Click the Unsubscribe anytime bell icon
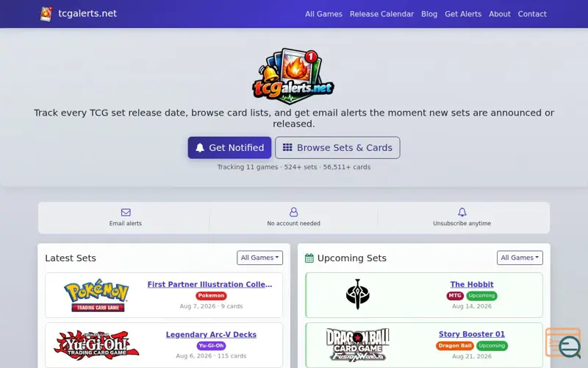The width and height of the screenshot is (588, 368). [x=462, y=212]
